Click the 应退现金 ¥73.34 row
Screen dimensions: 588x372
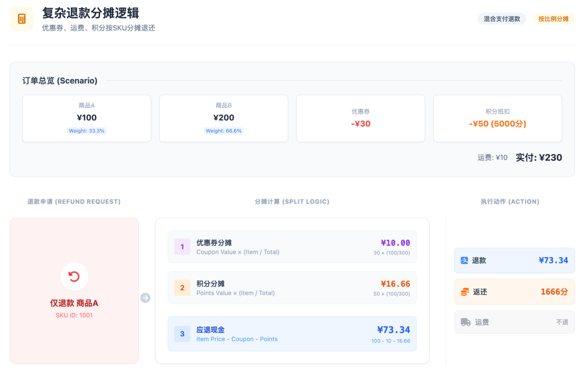pos(291,333)
